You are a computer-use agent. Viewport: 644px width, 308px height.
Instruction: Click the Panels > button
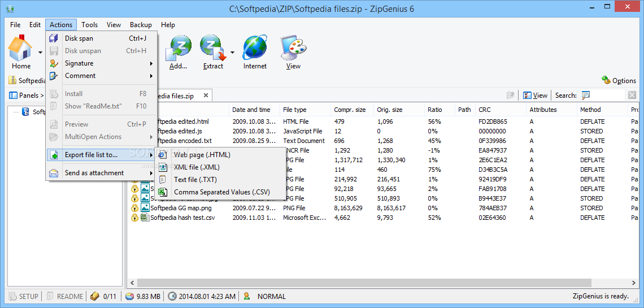click(27, 96)
